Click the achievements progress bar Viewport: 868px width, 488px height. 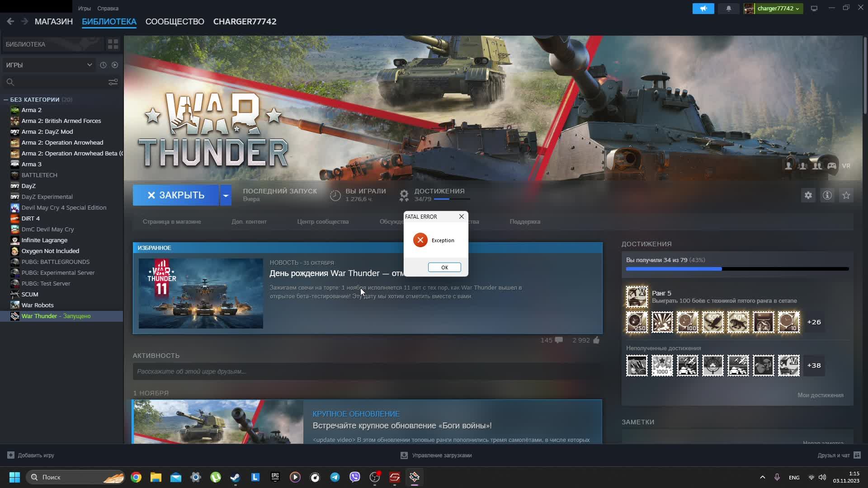(x=737, y=269)
